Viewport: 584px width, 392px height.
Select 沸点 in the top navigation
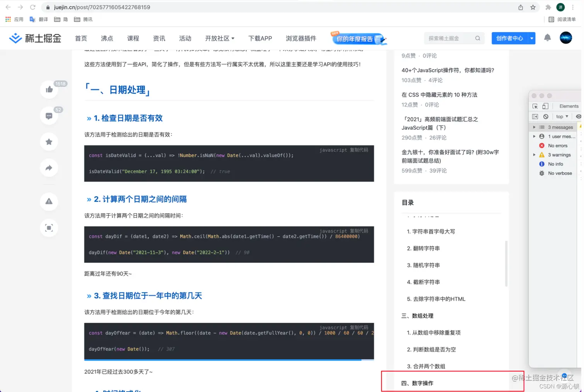click(107, 38)
